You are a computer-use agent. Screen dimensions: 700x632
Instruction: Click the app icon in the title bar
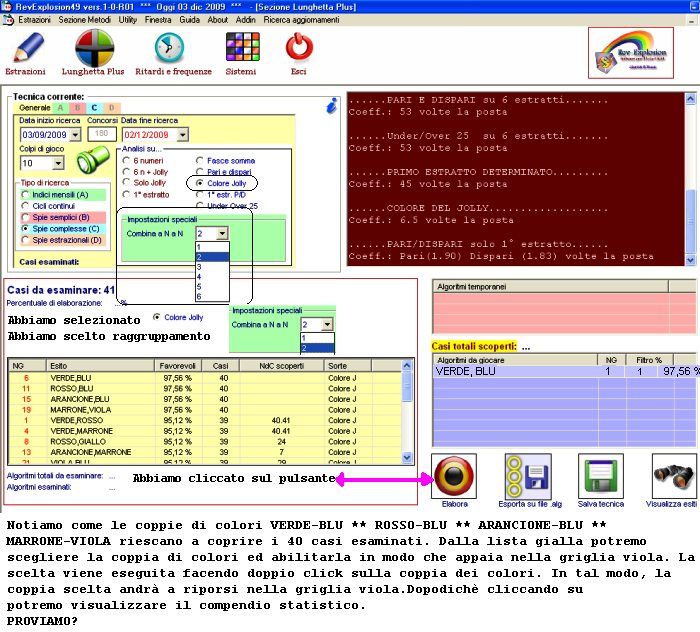(x=7, y=6)
